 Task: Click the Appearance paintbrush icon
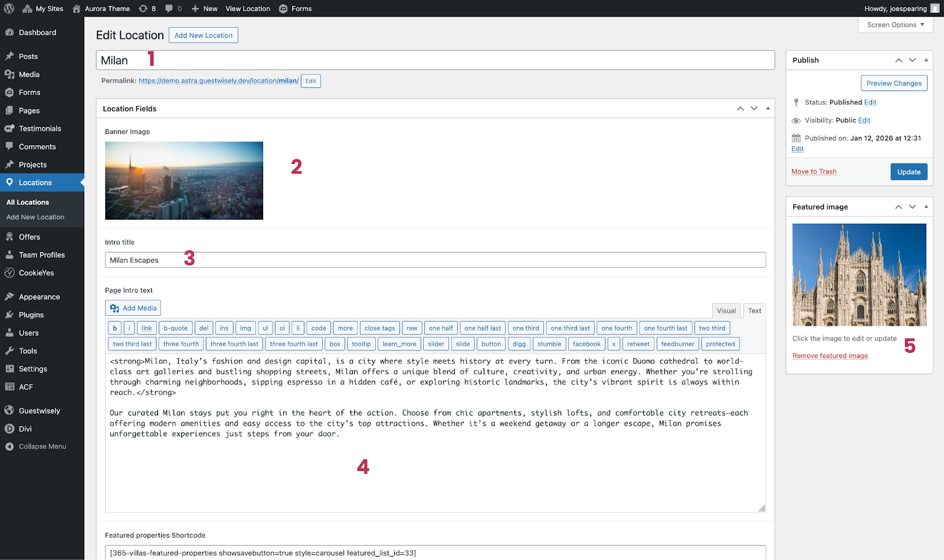[9, 297]
